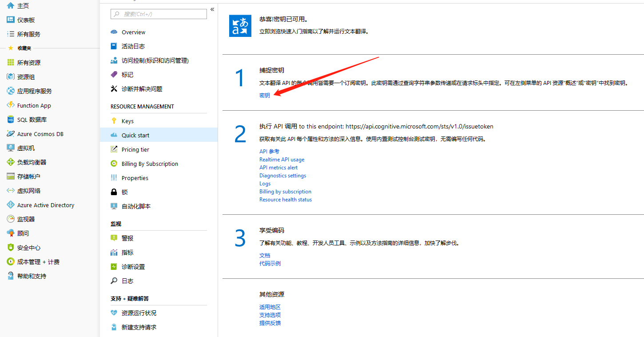Screen dimensions: 644x337
Task: Click the Function App lightning icon
Action: pyautogui.click(x=11, y=105)
